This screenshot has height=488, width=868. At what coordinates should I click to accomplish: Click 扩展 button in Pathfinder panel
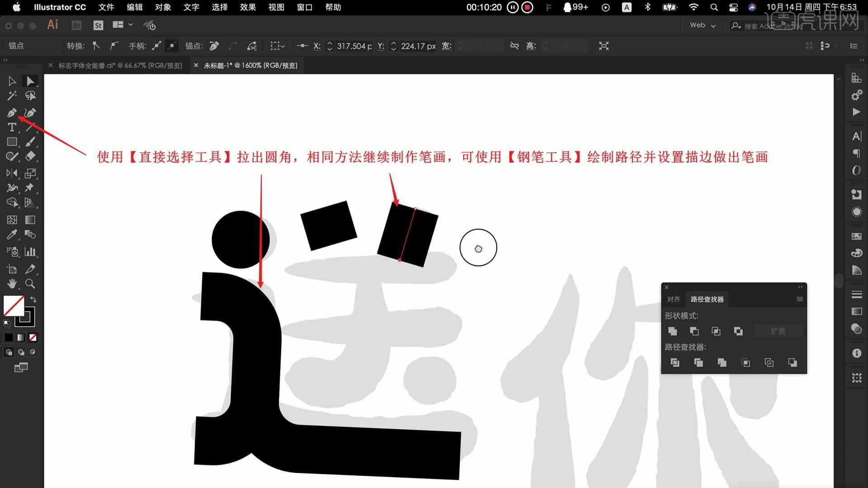(778, 331)
